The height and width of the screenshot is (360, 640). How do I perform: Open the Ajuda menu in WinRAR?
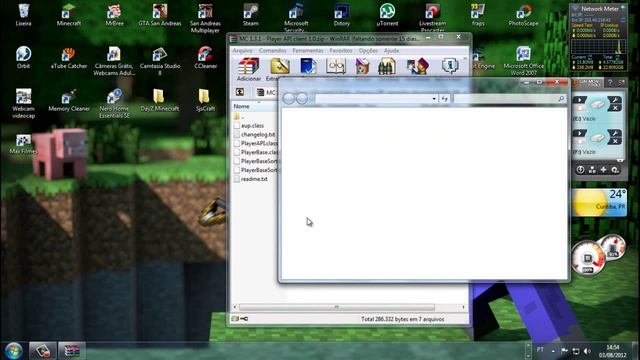(391, 51)
